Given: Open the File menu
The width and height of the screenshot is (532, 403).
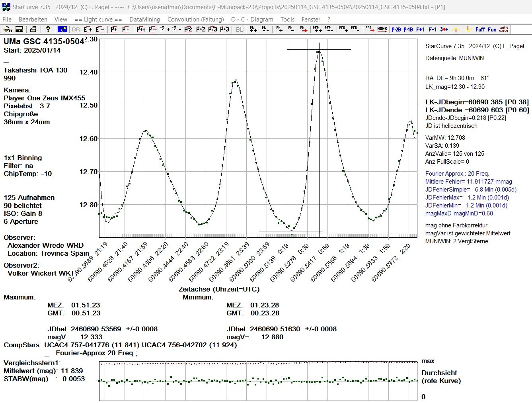Looking at the screenshot, I should coord(7,19).
